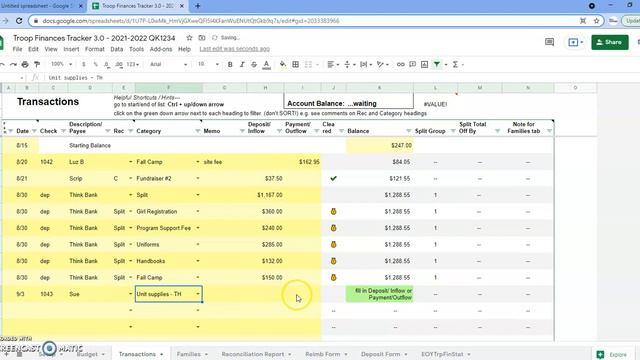Click the document title Troop Finances Tracker
640x360 pixels.
click(x=94, y=38)
